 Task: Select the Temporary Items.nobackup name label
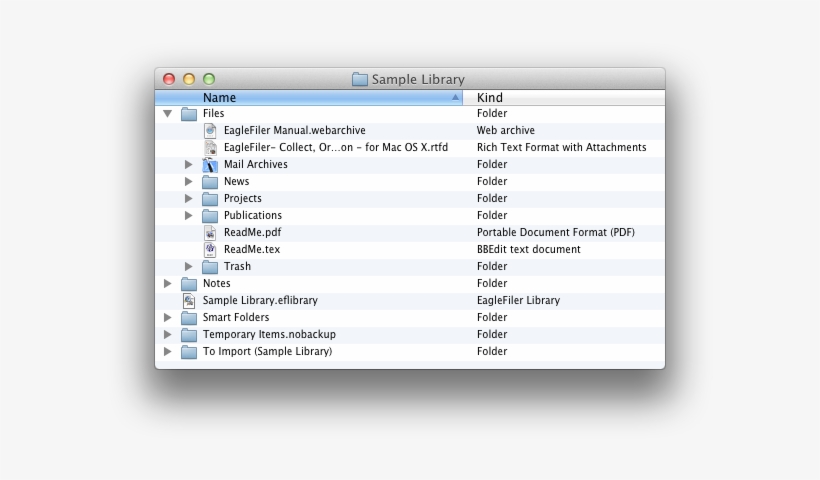tap(269, 334)
